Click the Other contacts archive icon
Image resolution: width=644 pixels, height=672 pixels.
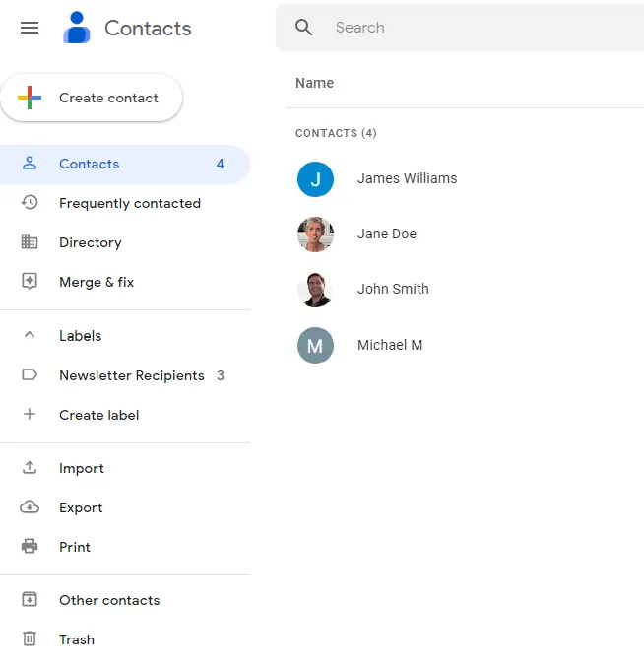[30, 599]
